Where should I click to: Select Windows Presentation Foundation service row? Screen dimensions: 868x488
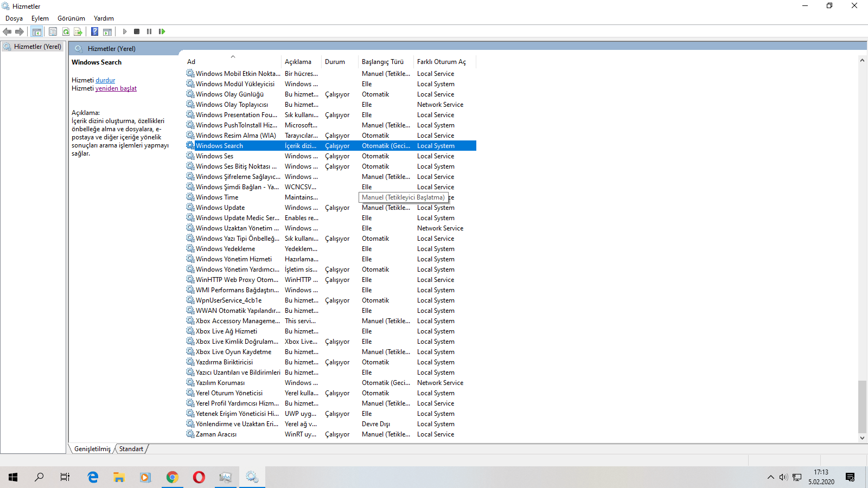331,115
